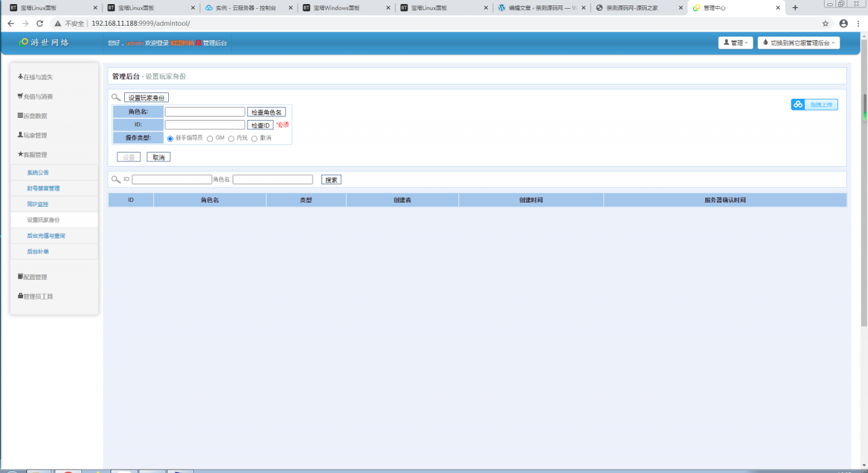Viewport: 868px width, 473px height.
Task: Open the browser profile avatar icon
Action: click(844, 23)
